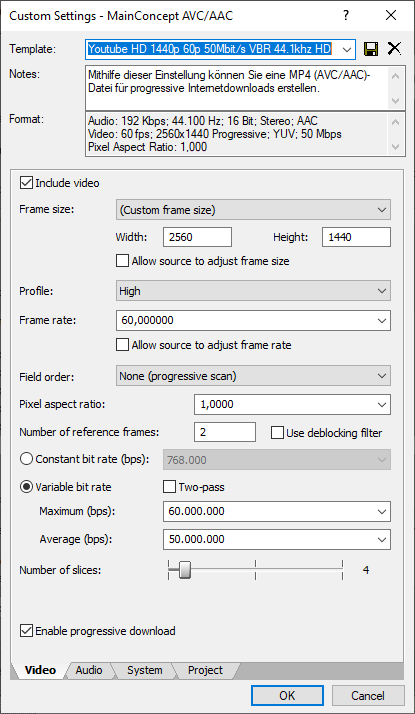
Task: Toggle Use deblocking filter checkbox
Action: pyautogui.click(x=277, y=433)
